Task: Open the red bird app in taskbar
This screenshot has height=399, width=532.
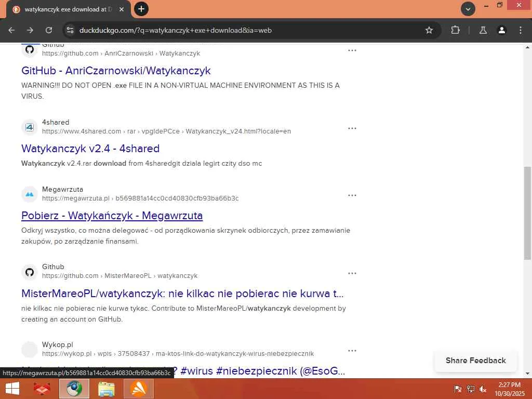Action: point(42,389)
